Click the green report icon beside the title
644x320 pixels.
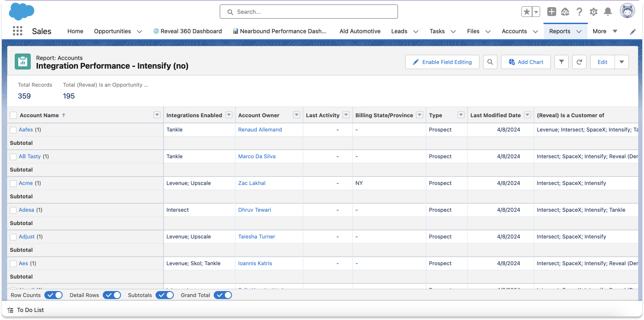23,62
